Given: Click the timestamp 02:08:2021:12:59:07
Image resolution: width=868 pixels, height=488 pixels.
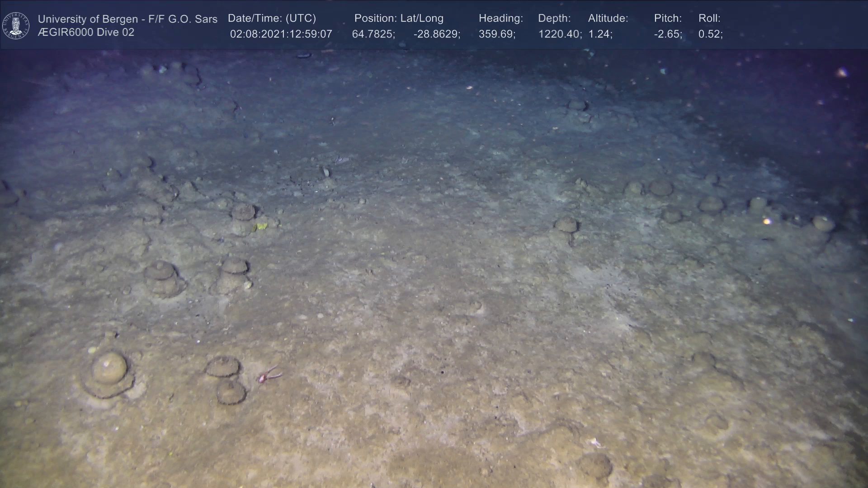Looking at the screenshot, I should pos(281,34).
